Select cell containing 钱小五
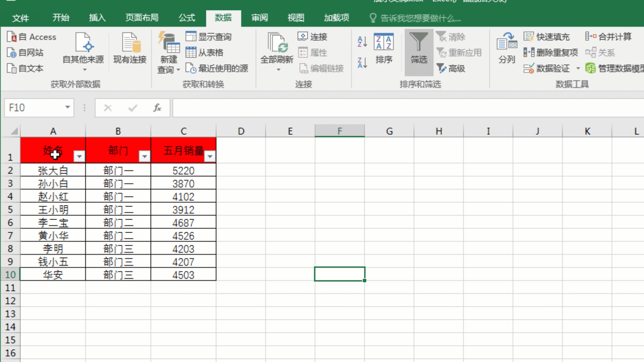 coord(53,262)
